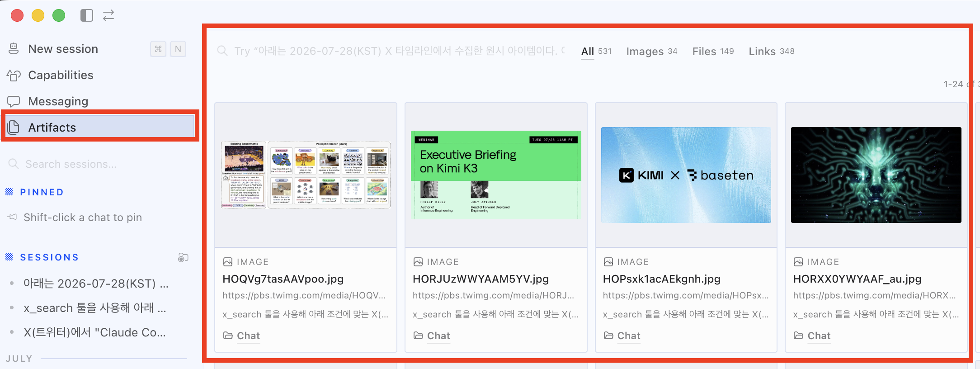Click the description text under HORJUzWWYAAM5YV.jpg URL

click(x=496, y=314)
